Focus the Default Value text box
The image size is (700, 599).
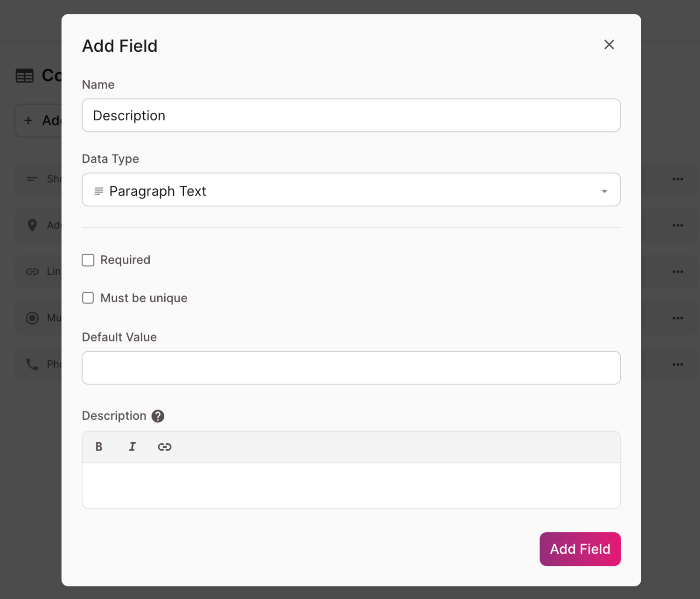[x=351, y=368]
